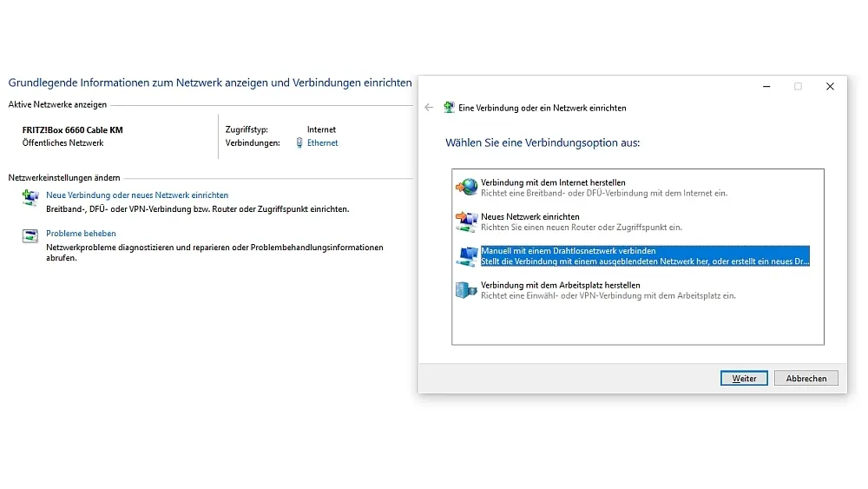Viewport: 868px width, 489px height.
Task: Open the Ethernet connection link
Action: pyautogui.click(x=322, y=143)
